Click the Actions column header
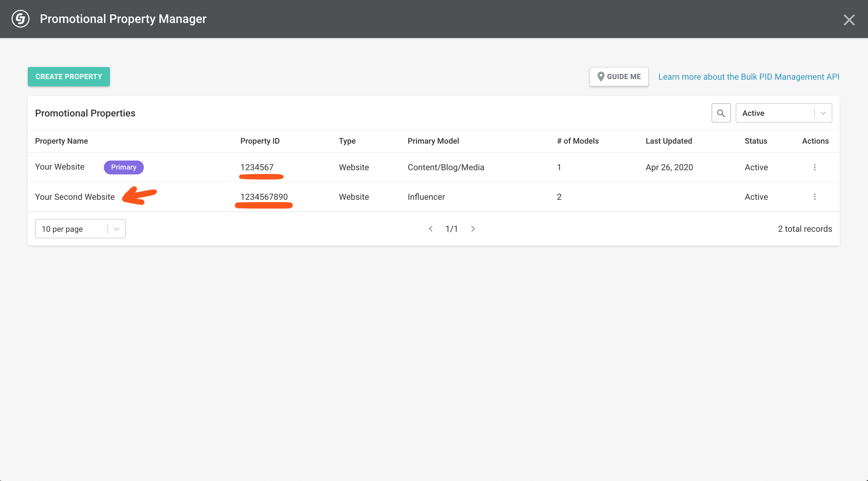 click(815, 141)
